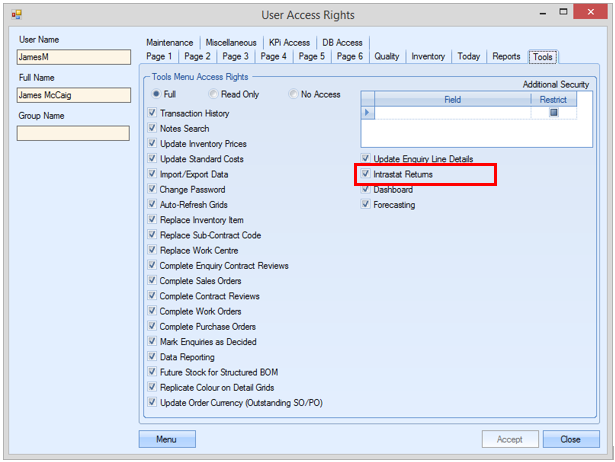Choose the No Access radio option
This screenshot has height=462, width=615.
[292, 95]
